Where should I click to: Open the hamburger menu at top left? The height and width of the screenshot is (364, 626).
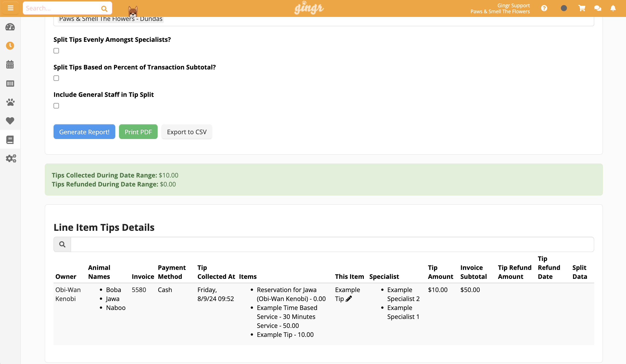[10, 8]
